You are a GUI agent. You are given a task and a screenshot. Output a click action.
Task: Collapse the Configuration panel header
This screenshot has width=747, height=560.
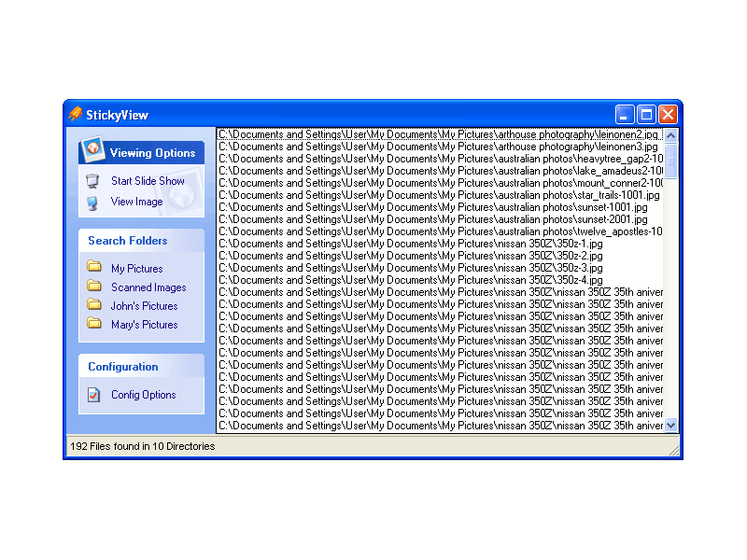pyautogui.click(x=142, y=366)
